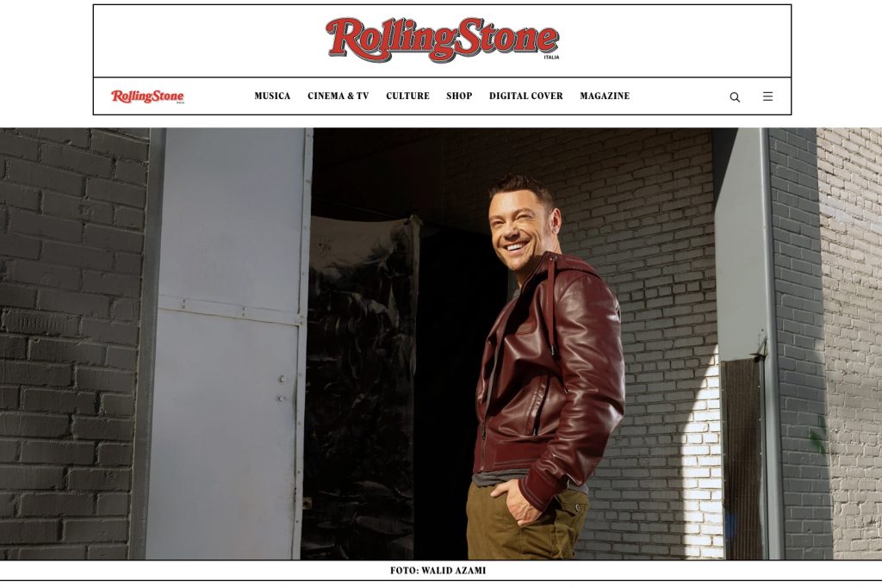The image size is (882, 588).
Task: Open the hamburger menu icon
Action: (767, 96)
